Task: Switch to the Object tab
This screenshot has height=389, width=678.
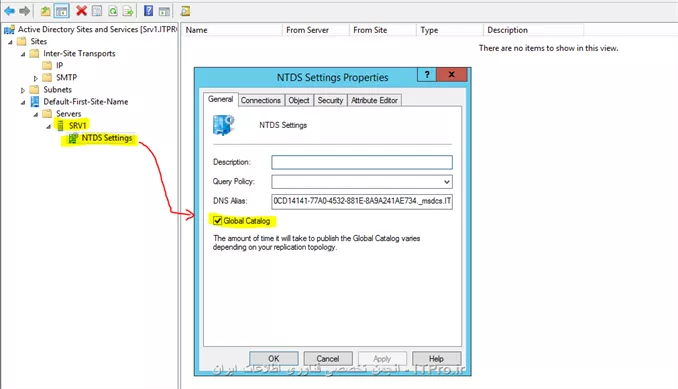Action: [x=299, y=100]
